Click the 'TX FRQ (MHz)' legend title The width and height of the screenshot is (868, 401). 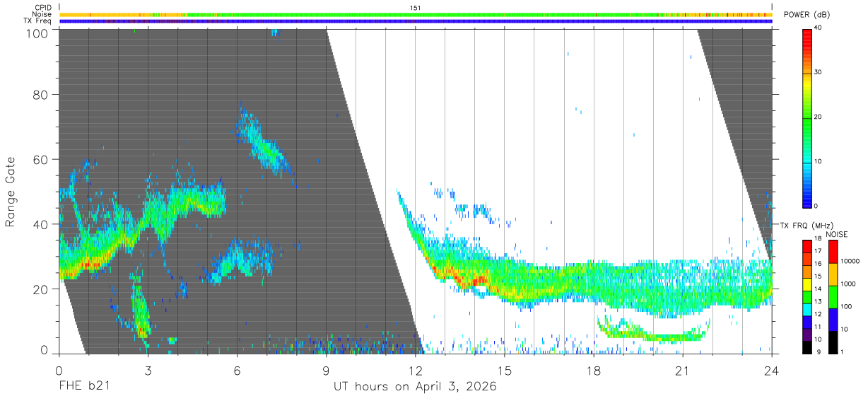(805, 225)
